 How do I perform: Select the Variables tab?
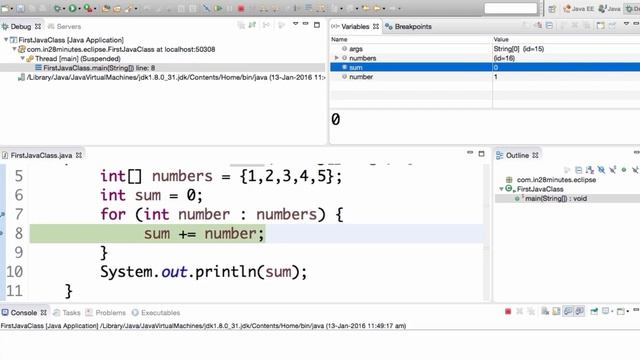click(355, 27)
